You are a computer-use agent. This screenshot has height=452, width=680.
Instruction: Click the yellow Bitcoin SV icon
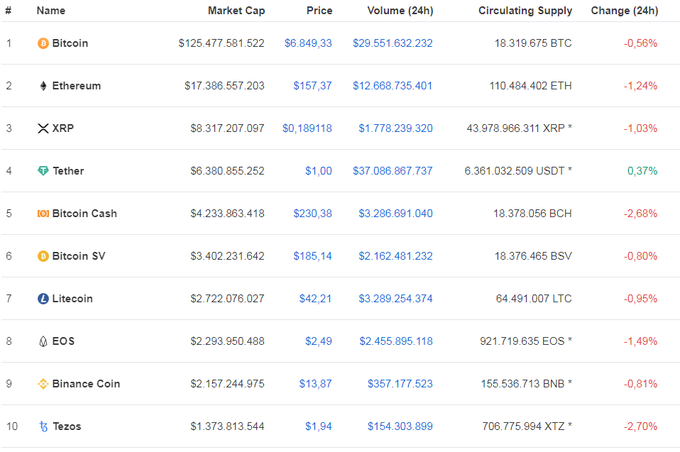click(x=43, y=256)
